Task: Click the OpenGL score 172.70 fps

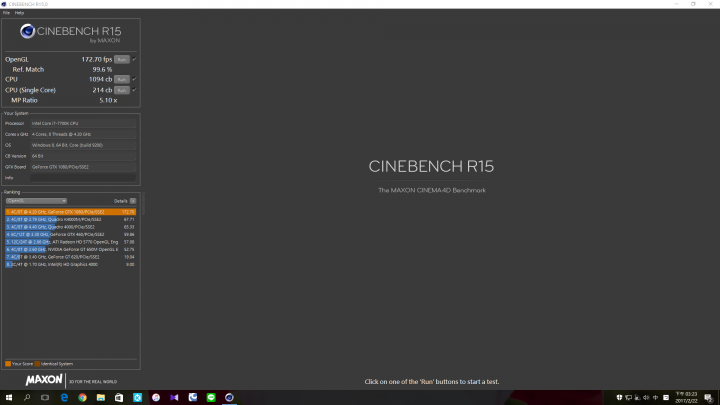Action: coord(96,59)
